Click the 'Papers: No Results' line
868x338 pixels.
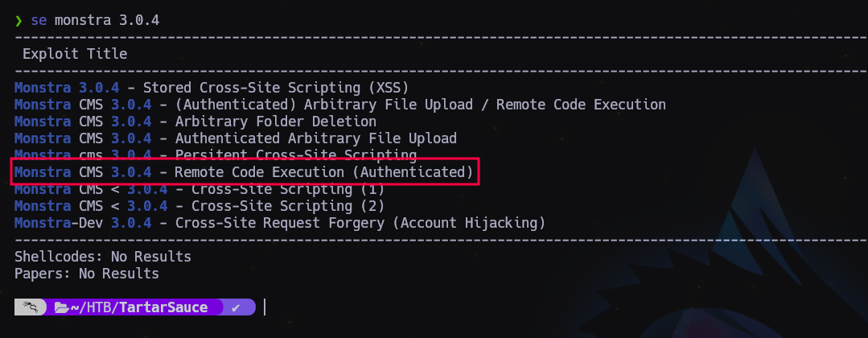[x=87, y=274]
